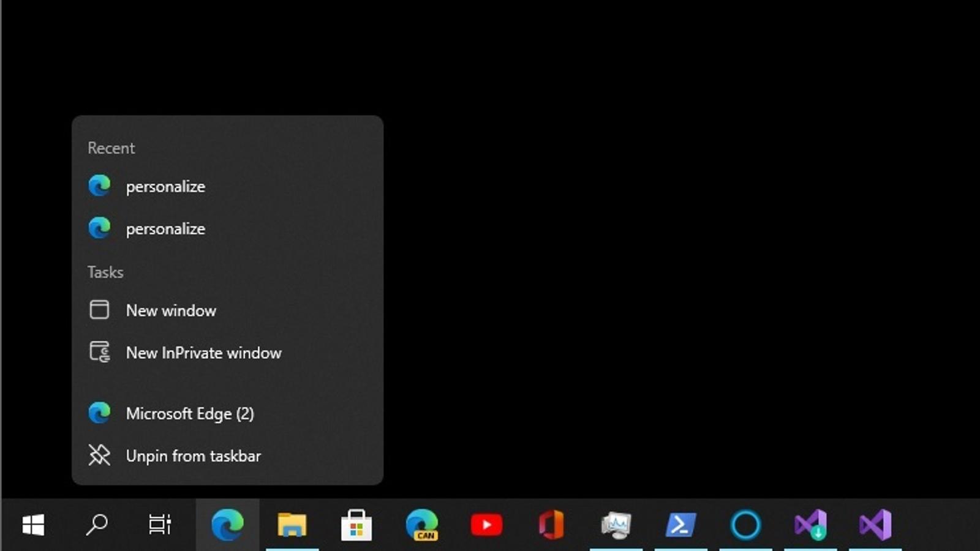Open Edge Canary (CAN badge) icon
This screenshot has width=980, height=551.
422,525
